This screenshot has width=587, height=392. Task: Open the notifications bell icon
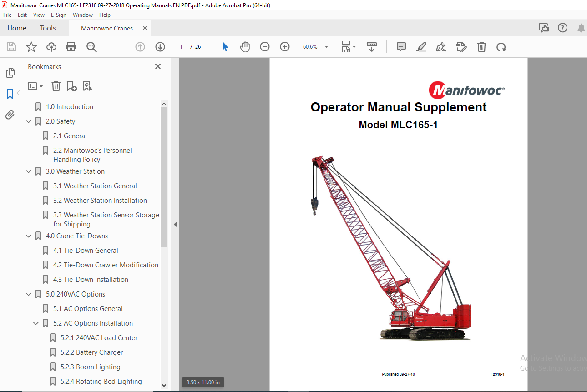[581, 28]
